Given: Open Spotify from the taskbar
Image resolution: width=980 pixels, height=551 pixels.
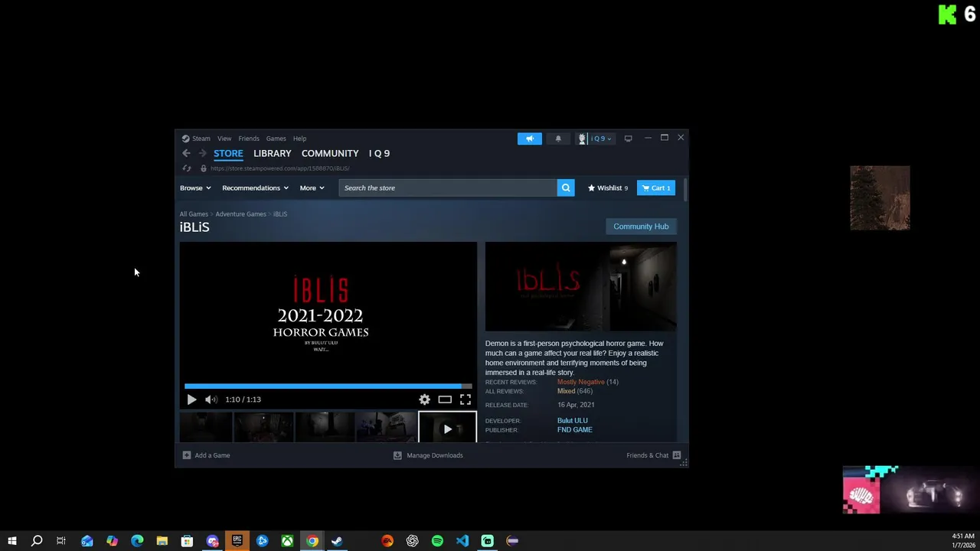Looking at the screenshot, I should (437, 541).
